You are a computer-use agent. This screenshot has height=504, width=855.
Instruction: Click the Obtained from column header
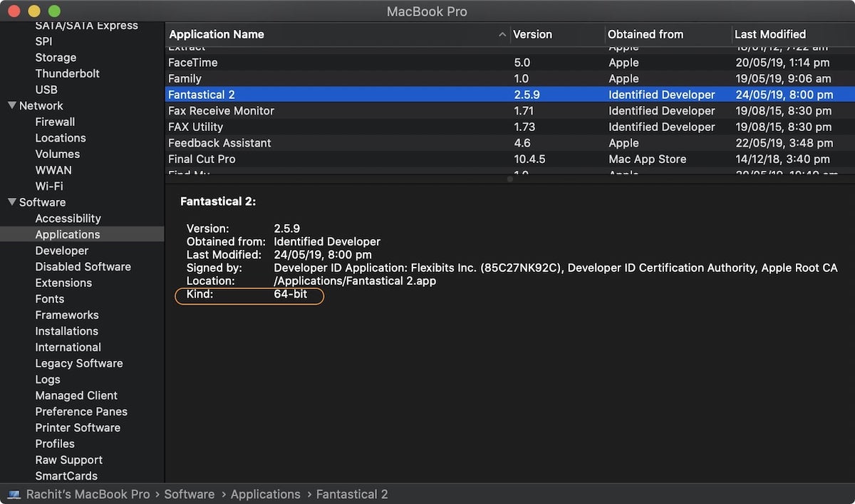[x=645, y=34]
